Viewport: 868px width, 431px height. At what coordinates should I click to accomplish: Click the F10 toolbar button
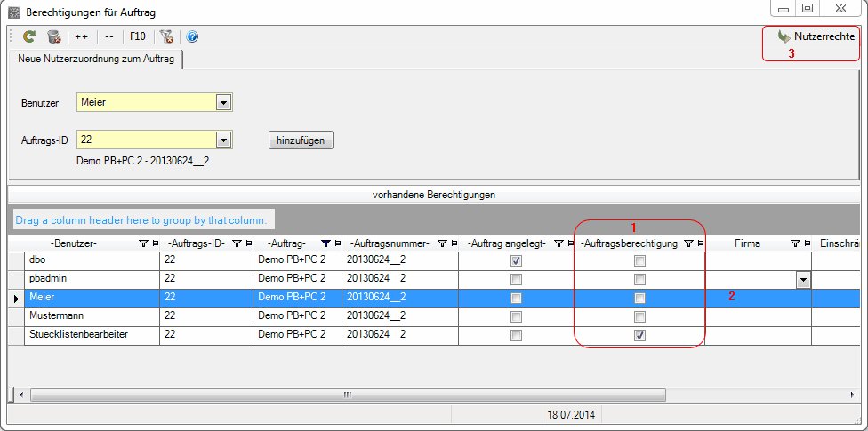pyautogui.click(x=138, y=36)
